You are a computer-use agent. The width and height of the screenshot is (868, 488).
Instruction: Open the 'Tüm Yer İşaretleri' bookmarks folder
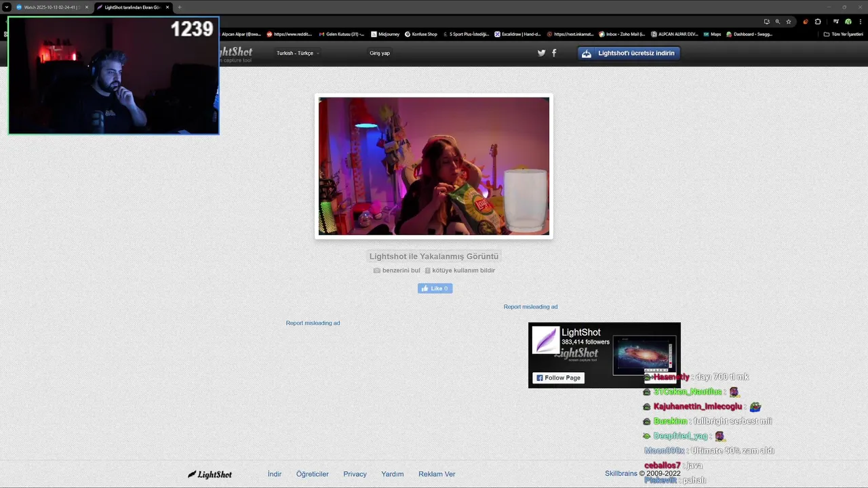click(843, 34)
